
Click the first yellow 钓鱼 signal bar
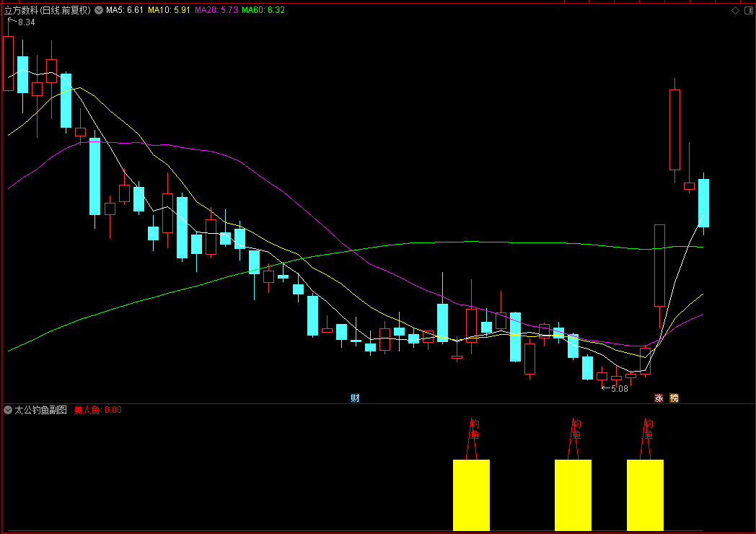click(x=472, y=495)
